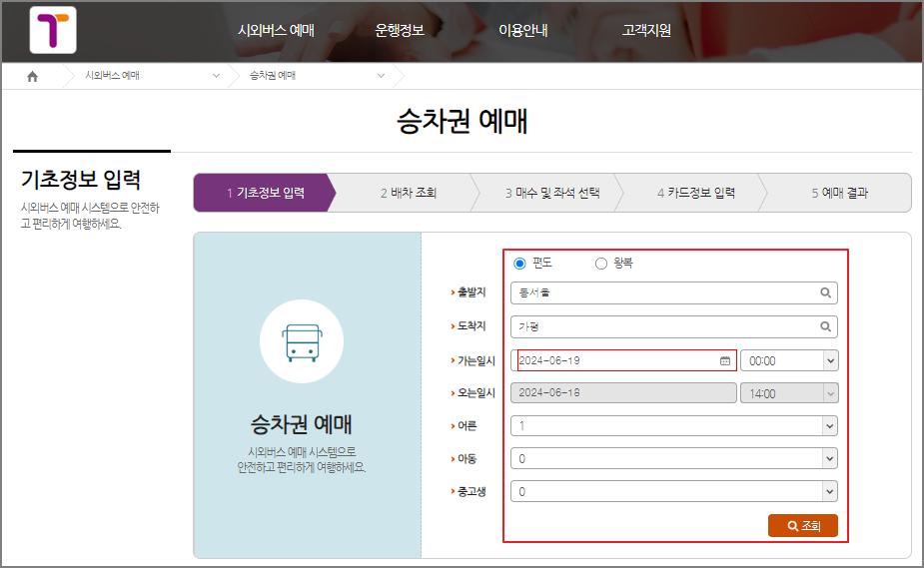Select step 3 매수 및 좌석 선택
Screen dimensions: 924x568
coord(552,193)
